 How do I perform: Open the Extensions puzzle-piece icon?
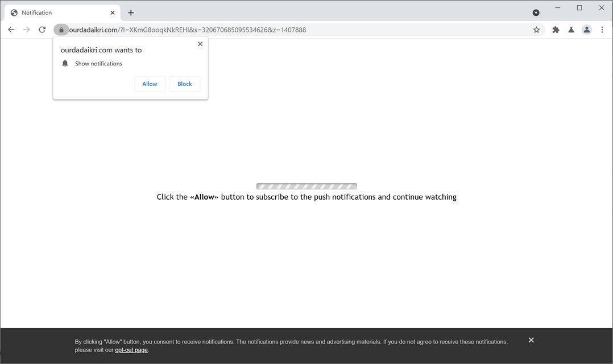(556, 29)
